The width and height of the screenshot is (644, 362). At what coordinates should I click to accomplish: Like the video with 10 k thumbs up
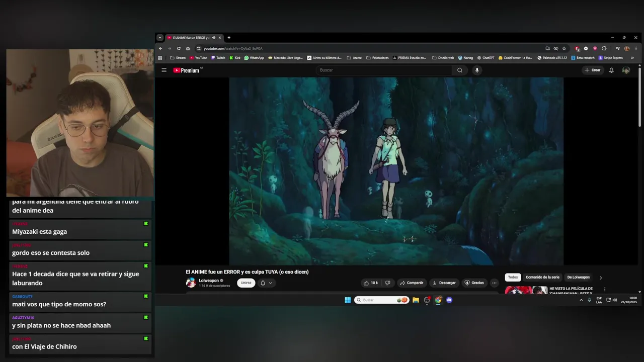371,283
